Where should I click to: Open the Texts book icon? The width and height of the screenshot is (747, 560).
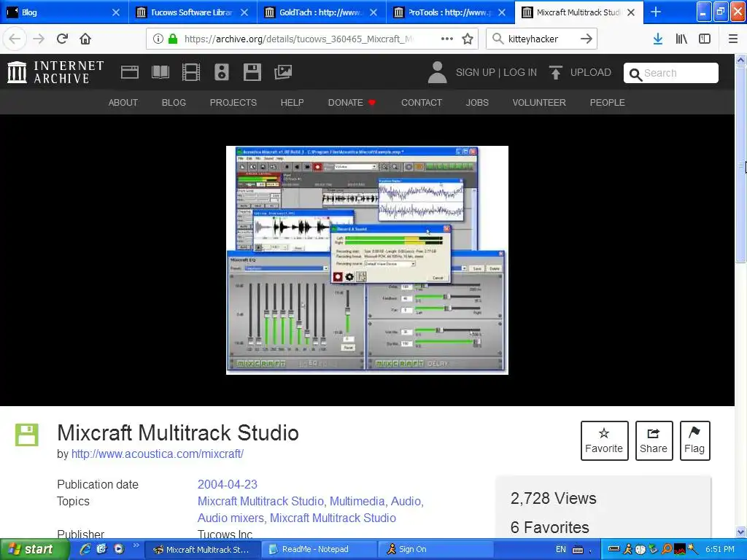(160, 72)
